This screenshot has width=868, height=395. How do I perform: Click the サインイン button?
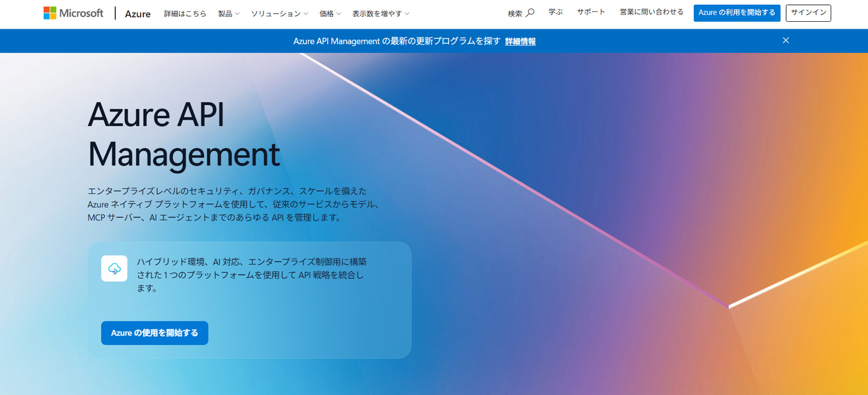[x=808, y=12]
